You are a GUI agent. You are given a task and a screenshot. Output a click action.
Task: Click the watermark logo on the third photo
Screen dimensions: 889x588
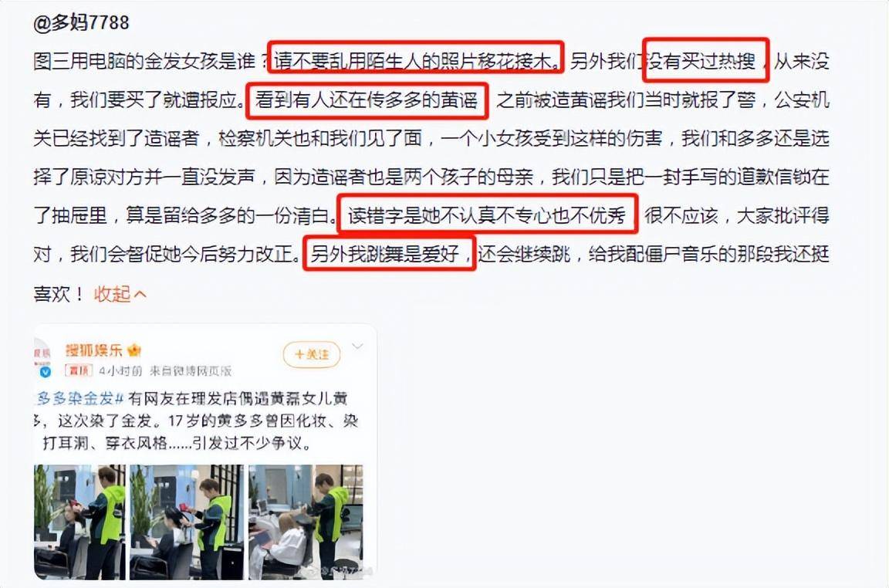click(326, 570)
